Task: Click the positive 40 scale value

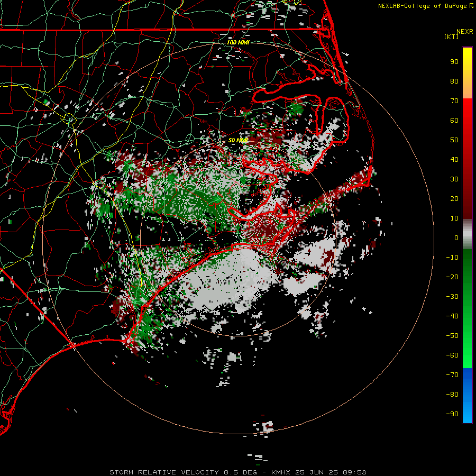Action: pyautogui.click(x=454, y=160)
